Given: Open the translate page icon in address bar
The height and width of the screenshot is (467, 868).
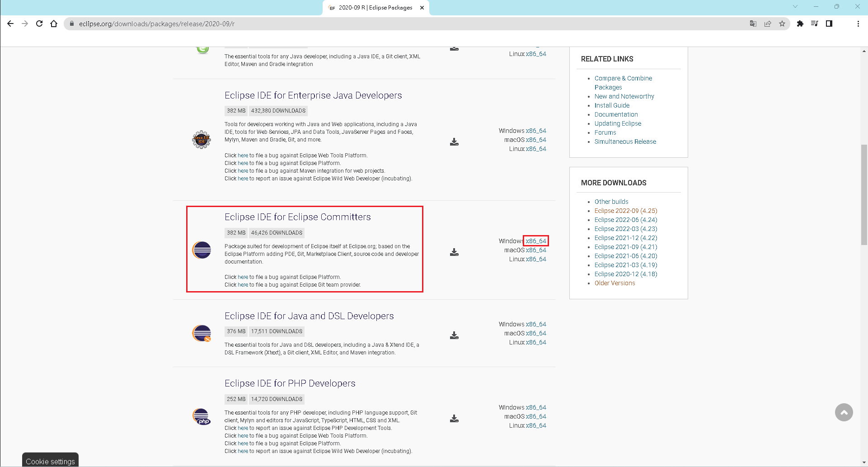Looking at the screenshot, I should pyautogui.click(x=753, y=24).
